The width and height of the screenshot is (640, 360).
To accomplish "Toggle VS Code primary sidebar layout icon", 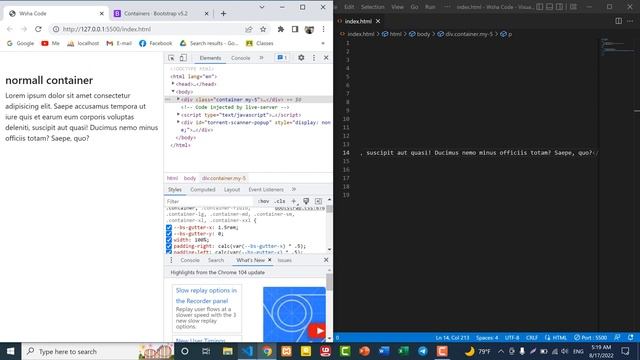I will tap(540, 7).
